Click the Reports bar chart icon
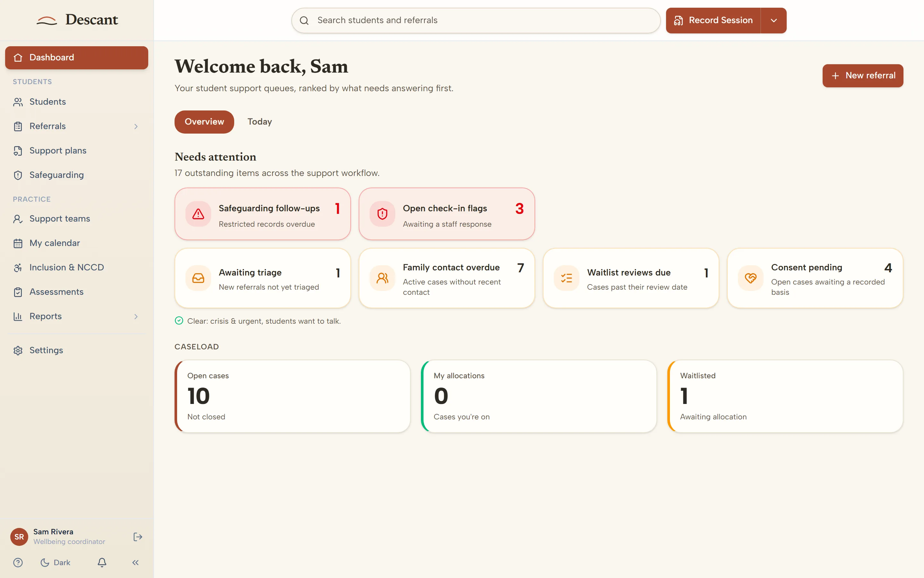This screenshot has width=924, height=578. [18, 317]
